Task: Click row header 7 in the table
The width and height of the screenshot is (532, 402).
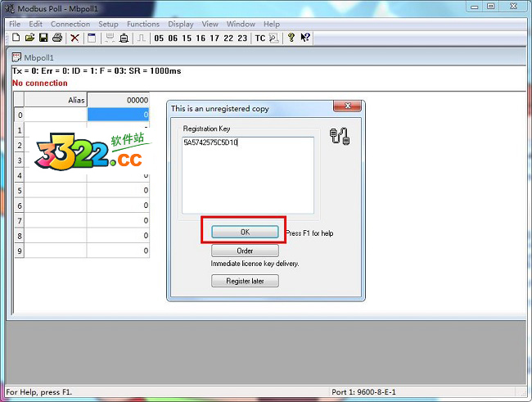Action: tap(20, 221)
